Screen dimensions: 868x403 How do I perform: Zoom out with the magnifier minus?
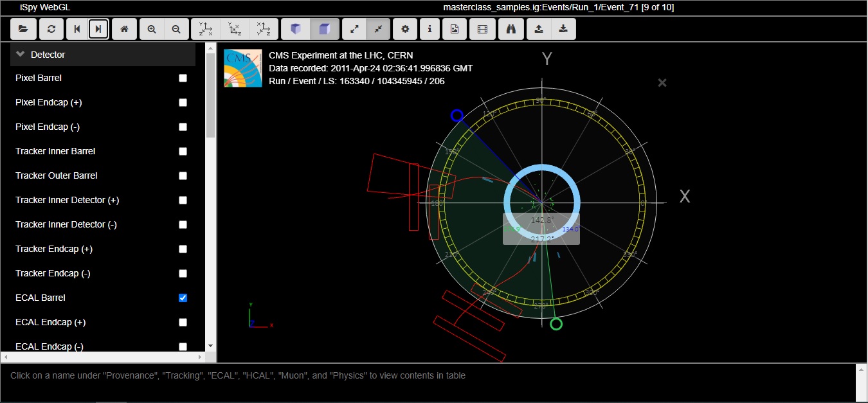click(x=176, y=29)
